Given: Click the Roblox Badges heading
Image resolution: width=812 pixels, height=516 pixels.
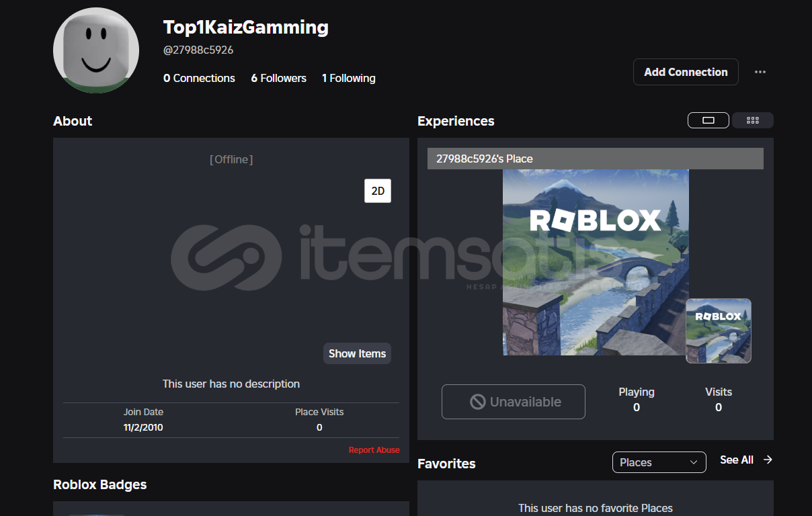Looking at the screenshot, I should pos(99,484).
